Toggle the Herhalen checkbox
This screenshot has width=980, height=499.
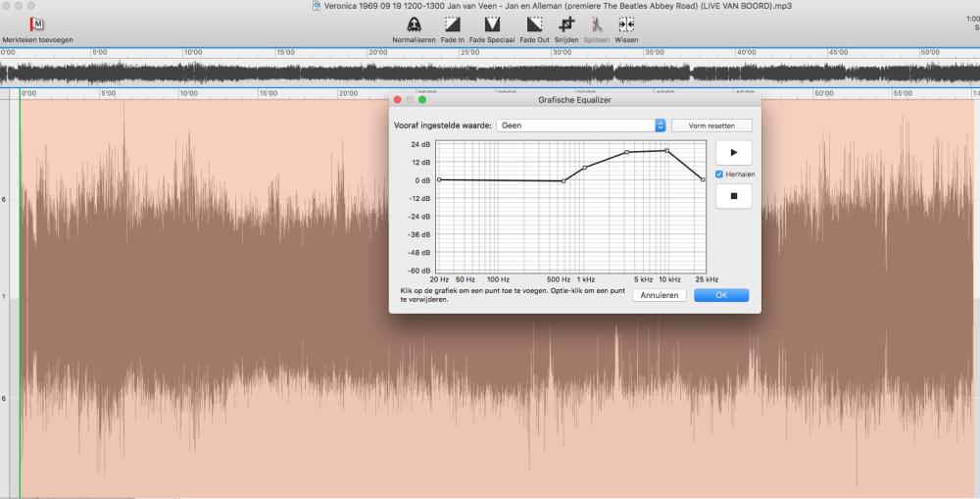pyautogui.click(x=720, y=175)
